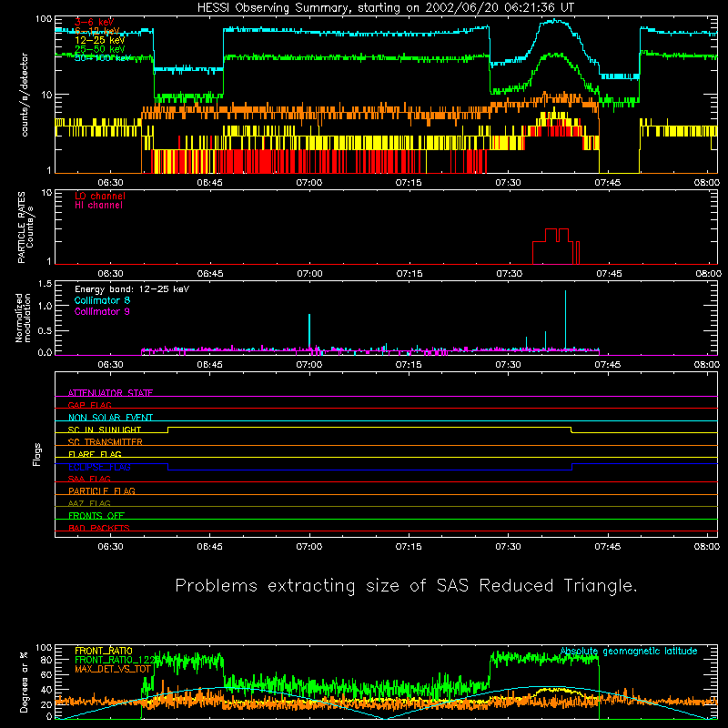Select the SC_TRANSMITTER flag label
This screenshot has height=728, width=728.
106,442
